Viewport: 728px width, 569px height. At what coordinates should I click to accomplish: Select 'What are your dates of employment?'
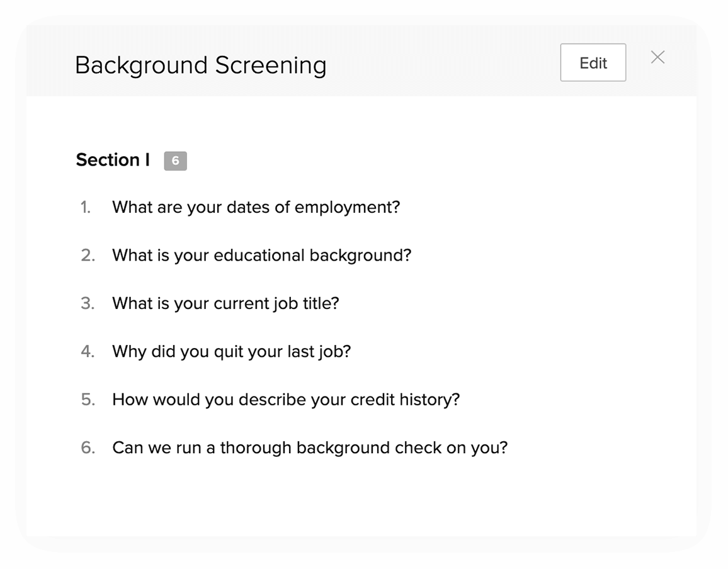(x=256, y=207)
